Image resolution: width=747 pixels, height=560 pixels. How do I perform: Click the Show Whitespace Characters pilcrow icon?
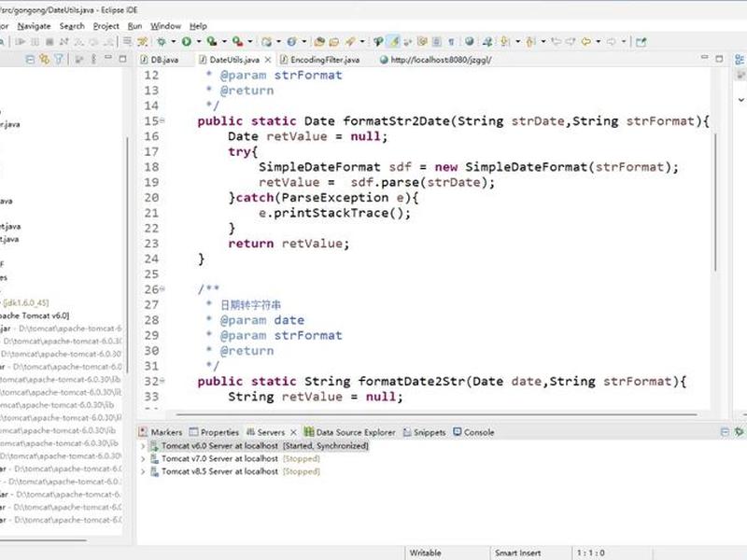click(451, 42)
